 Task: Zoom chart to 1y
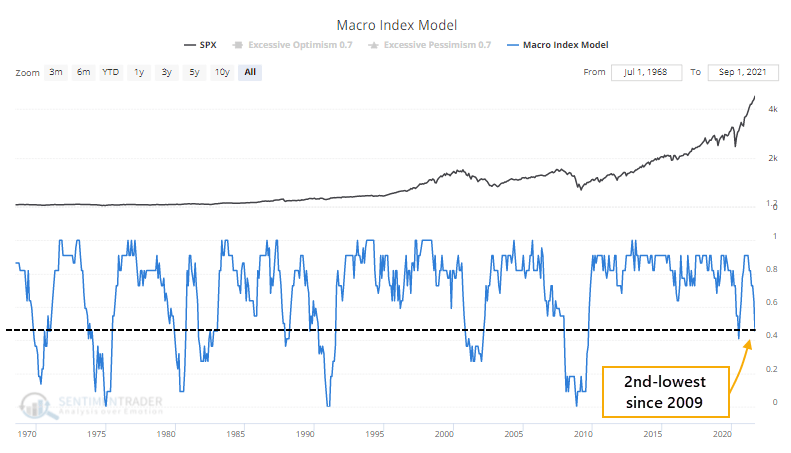pos(139,72)
